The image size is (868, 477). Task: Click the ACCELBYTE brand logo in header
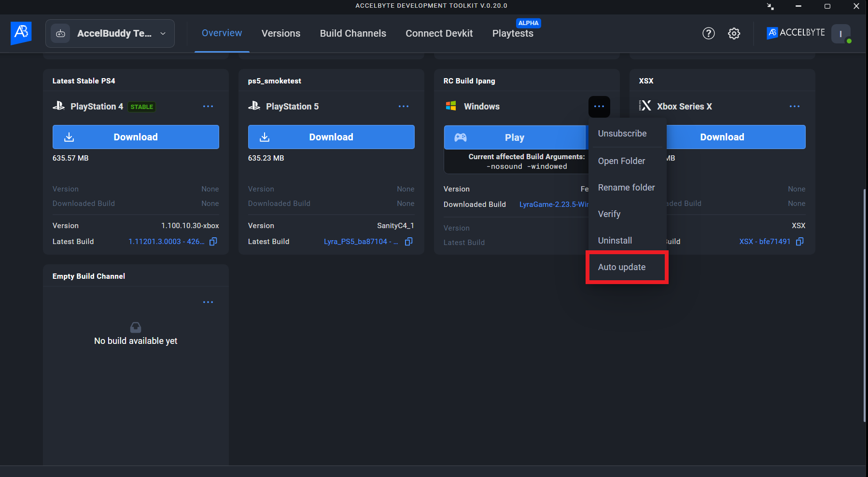(x=796, y=33)
